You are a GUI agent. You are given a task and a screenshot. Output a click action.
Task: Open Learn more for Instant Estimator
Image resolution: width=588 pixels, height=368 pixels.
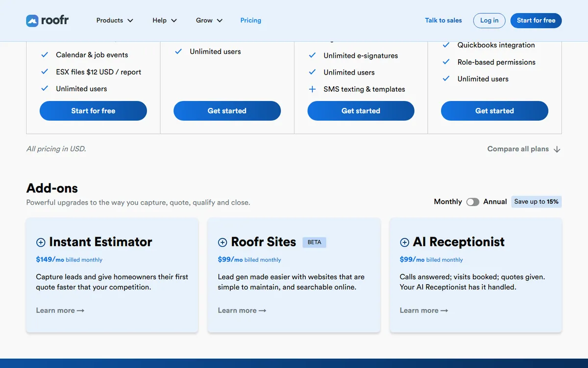60,311
